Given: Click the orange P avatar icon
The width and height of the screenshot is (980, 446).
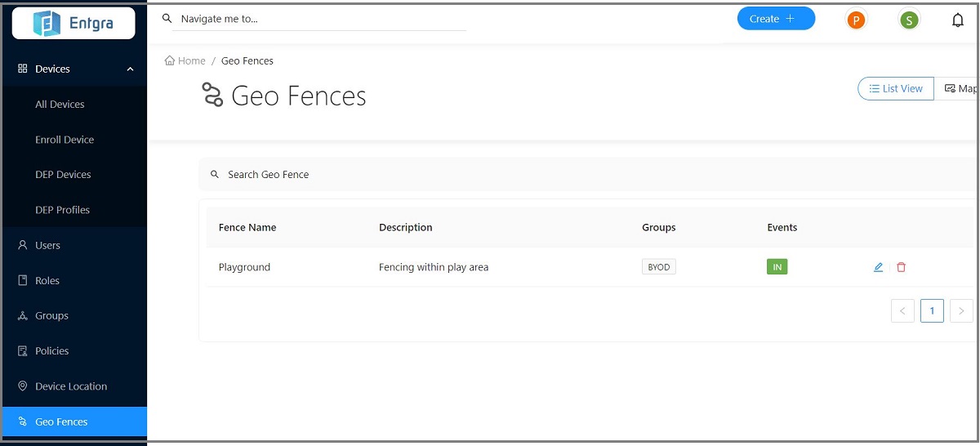Looking at the screenshot, I should pos(855,20).
